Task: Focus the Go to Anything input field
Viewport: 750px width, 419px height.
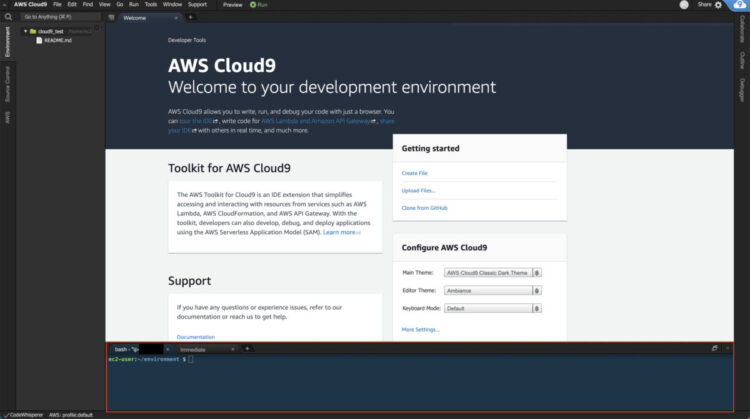Action: click(x=61, y=17)
